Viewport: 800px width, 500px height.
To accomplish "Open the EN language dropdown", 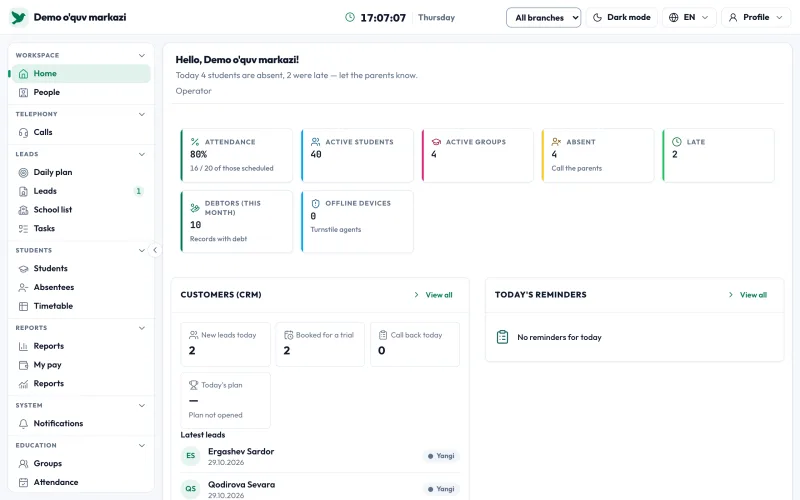I will [x=689, y=17].
